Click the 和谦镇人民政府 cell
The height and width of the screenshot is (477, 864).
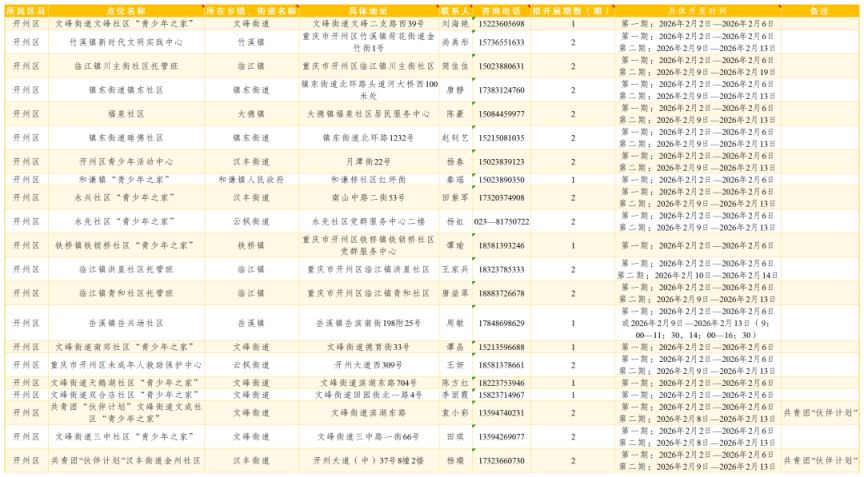point(251,180)
